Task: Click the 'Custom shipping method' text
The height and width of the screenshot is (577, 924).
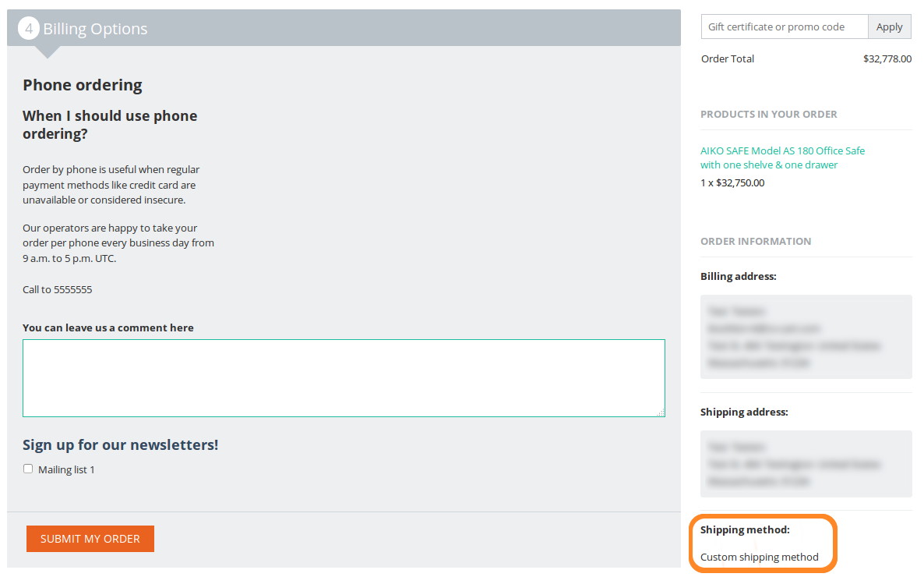Action: [x=759, y=557]
